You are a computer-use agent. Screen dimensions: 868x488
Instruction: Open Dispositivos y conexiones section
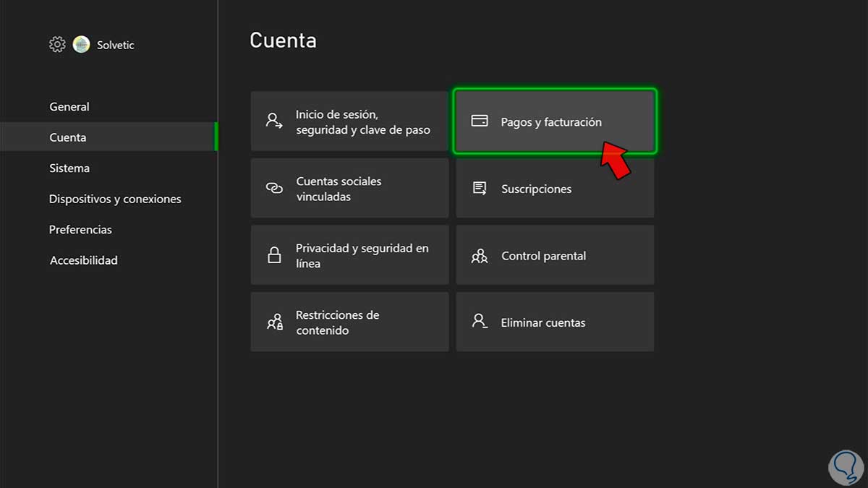tap(115, 199)
